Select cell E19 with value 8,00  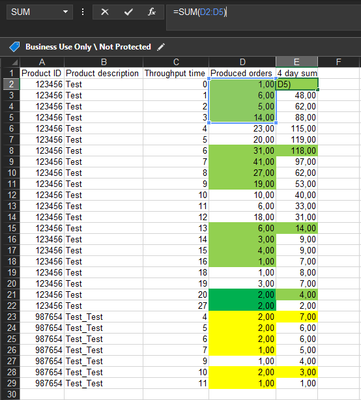click(x=297, y=273)
